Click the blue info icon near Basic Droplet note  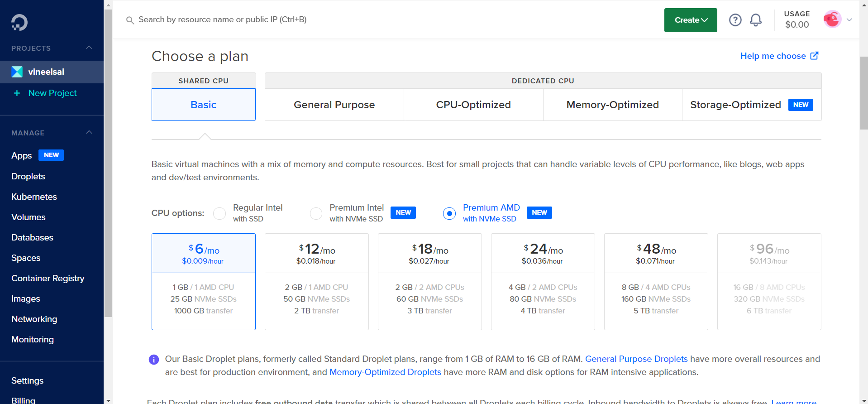pyautogui.click(x=154, y=360)
